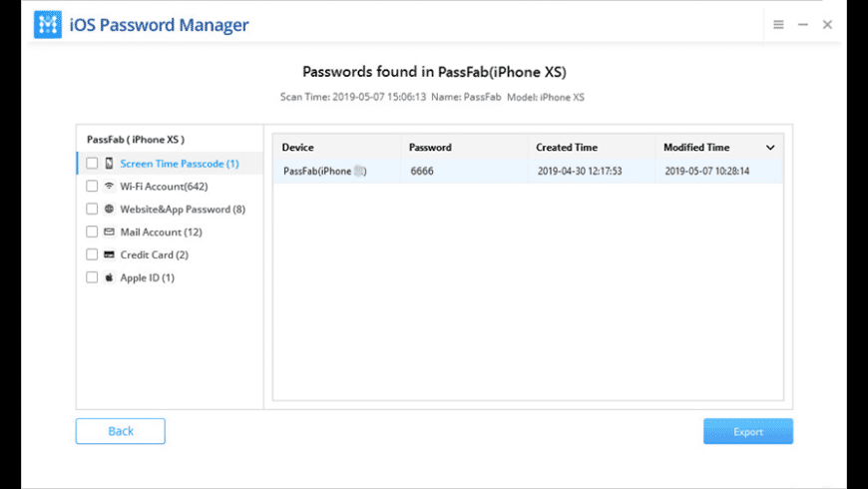Screen dimensions: 868x489
Task: Click the Wi-Fi Account signal icon
Action: pyautogui.click(x=109, y=187)
